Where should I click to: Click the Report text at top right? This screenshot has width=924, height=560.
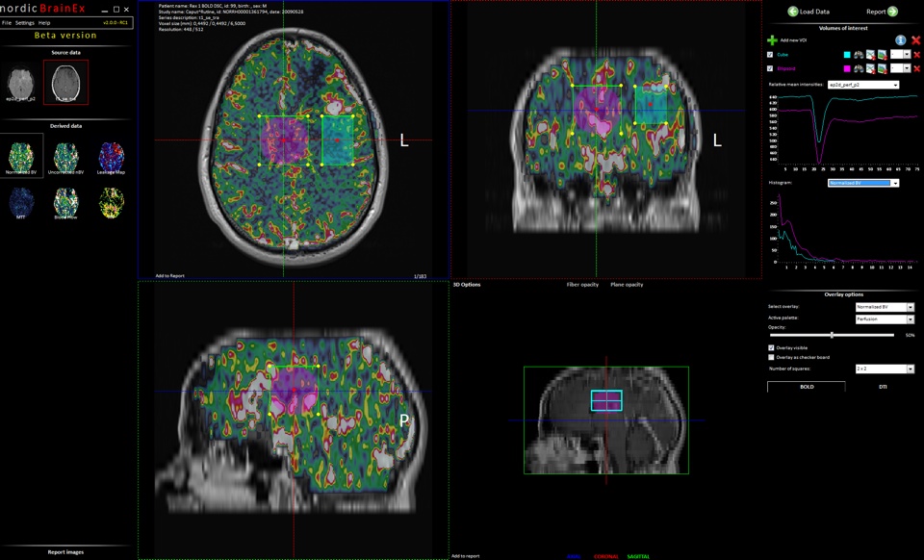click(x=876, y=12)
